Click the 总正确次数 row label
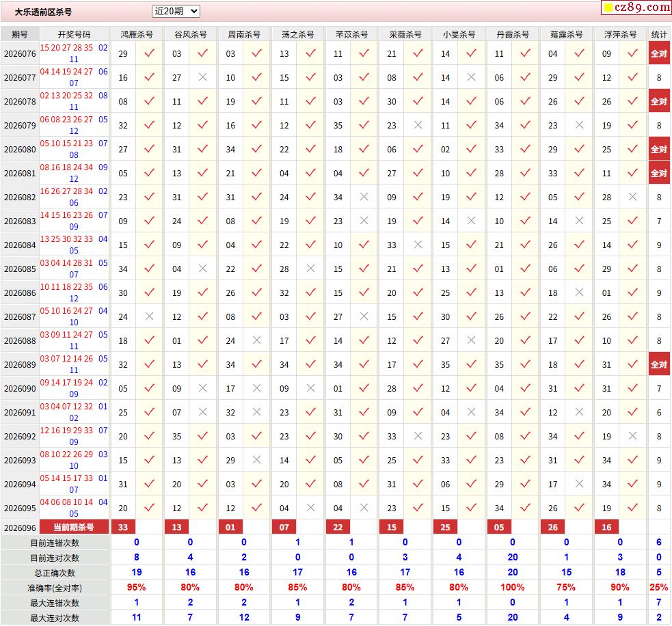The width and height of the screenshot is (672, 626). click(55, 573)
